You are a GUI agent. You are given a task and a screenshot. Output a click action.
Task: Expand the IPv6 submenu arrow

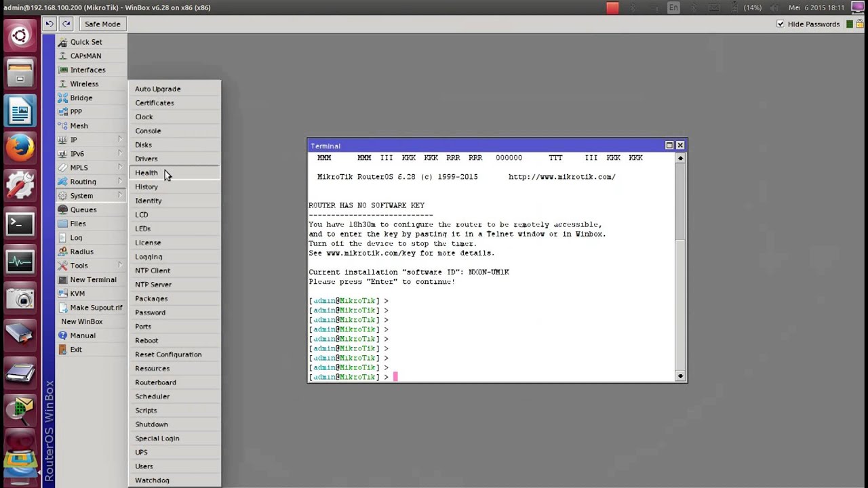coord(120,154)
